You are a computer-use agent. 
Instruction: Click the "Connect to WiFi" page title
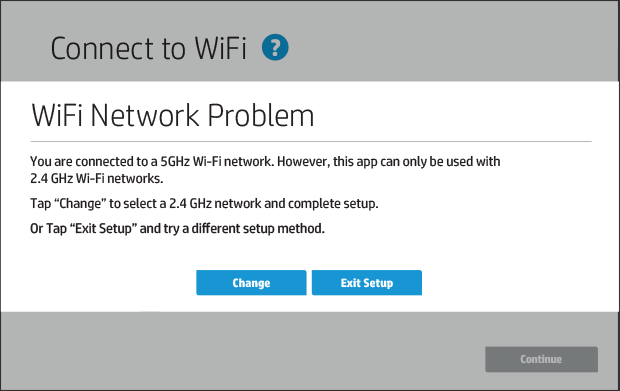148,49
